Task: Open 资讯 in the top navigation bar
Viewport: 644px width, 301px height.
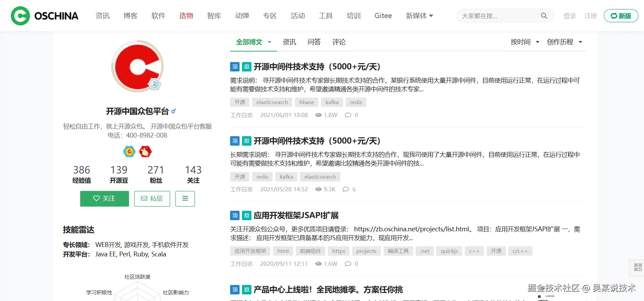Action: tap(103, 16)
